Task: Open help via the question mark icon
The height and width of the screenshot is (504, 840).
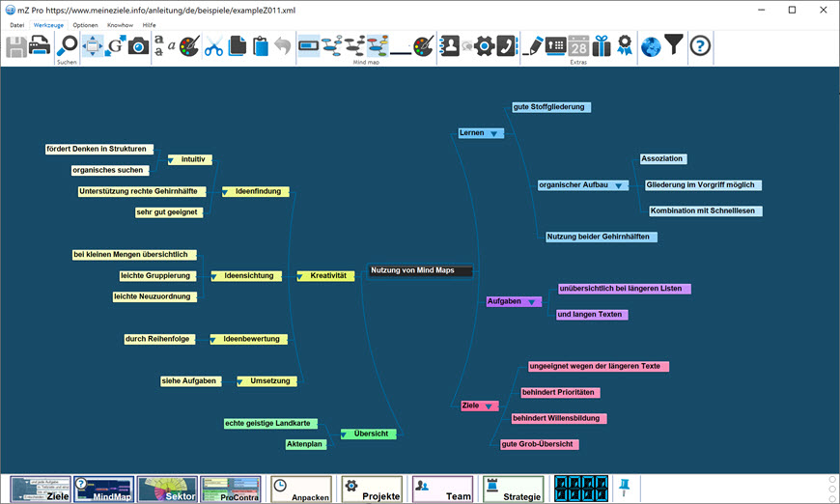Action: [x=699, y=45]
